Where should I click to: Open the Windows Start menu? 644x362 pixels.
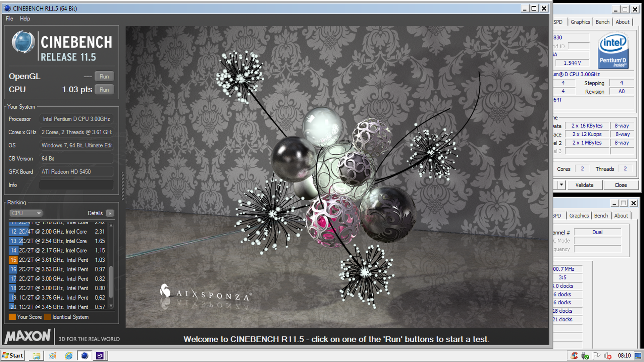[x=13, y=356]
